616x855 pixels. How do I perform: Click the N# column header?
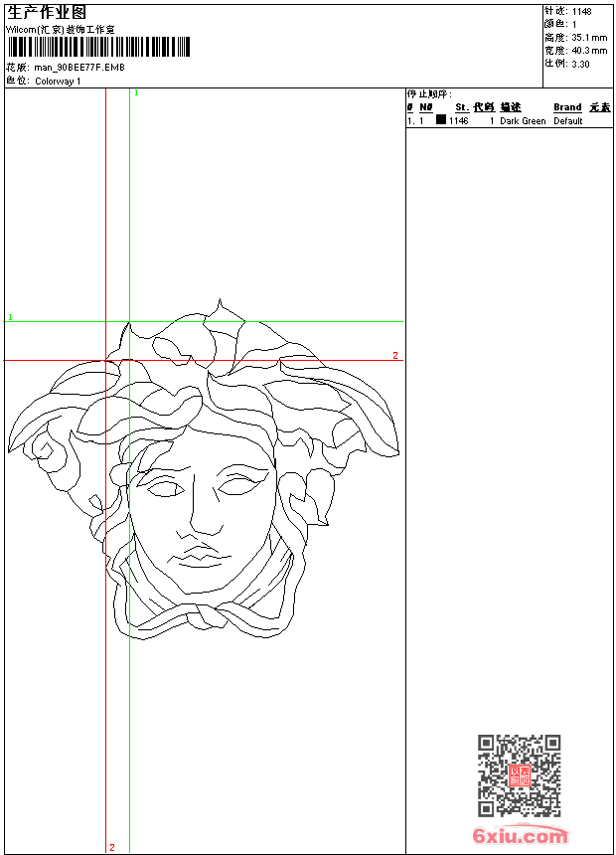[426, 107]
